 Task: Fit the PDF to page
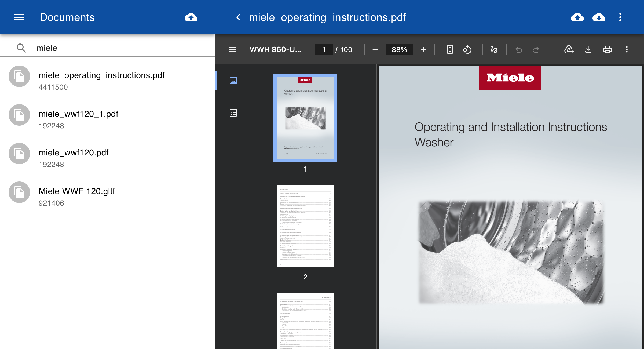450,49
